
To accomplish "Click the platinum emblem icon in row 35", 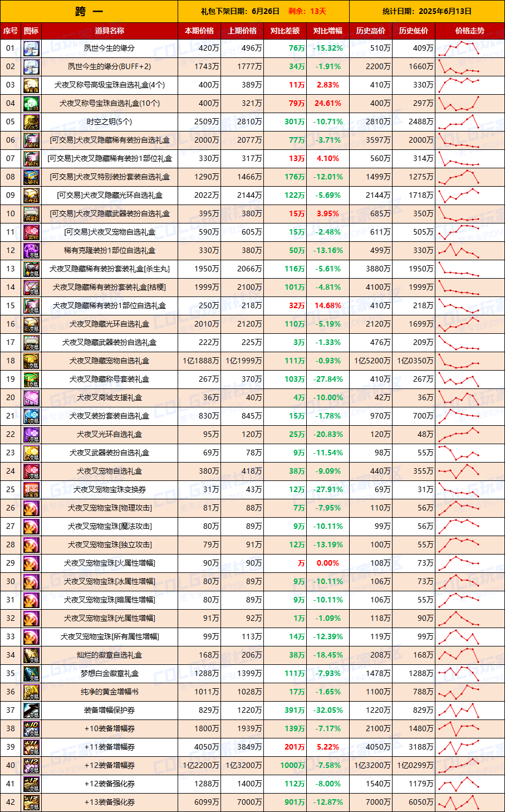I will pyautogui.click(x=31, y=673).
